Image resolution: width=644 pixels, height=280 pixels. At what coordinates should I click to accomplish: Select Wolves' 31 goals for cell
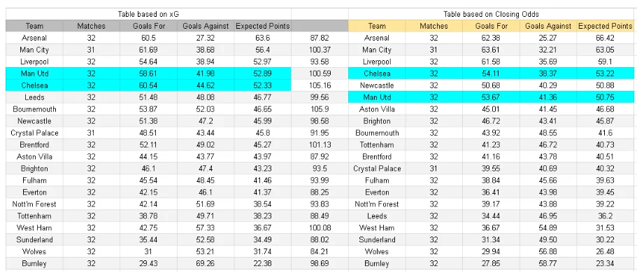tap(148, 252)
